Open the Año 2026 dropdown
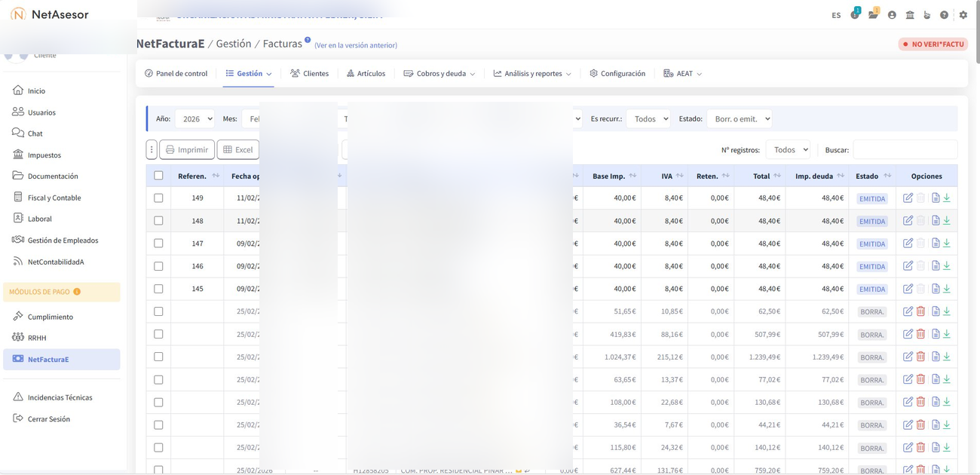Screen dimensions: 980x475 pos(194,119)
